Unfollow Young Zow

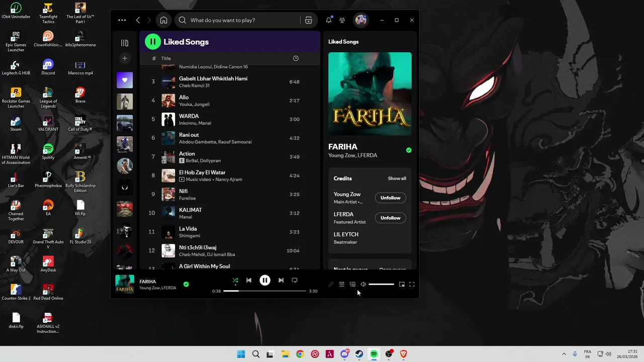[x=390, y=198]
